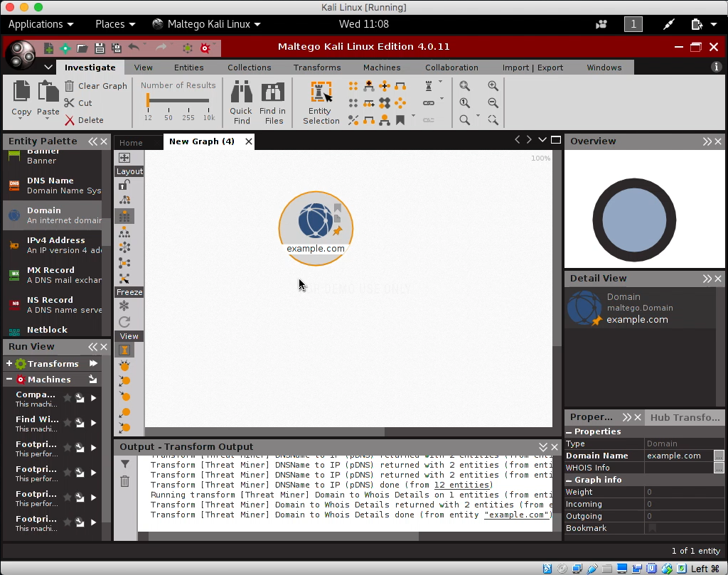Run the Find Wikipedia machine play arrow
Viewport: 728px width, 575px height.
tap(94, 423)
